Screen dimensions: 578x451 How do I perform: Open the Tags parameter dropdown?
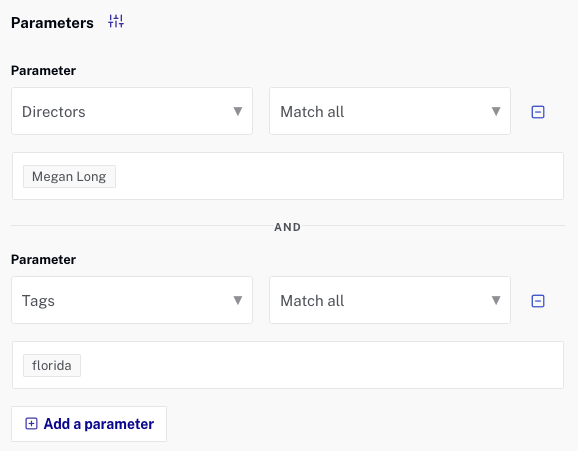click(132, 300)
